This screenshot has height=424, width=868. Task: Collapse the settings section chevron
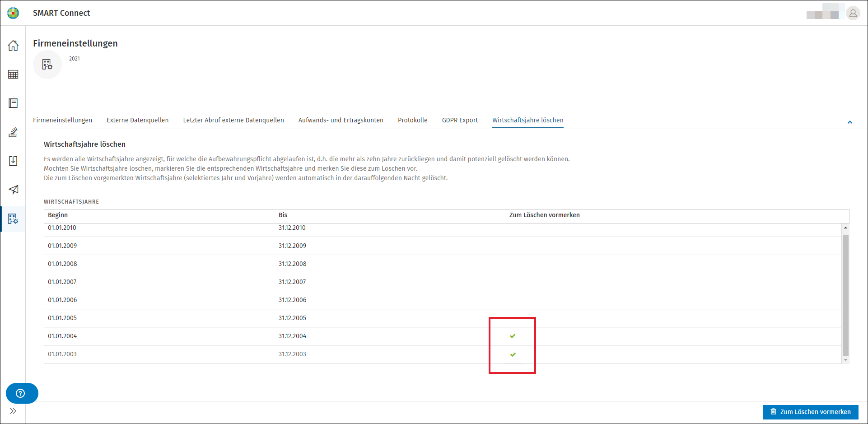pos(850,122)
